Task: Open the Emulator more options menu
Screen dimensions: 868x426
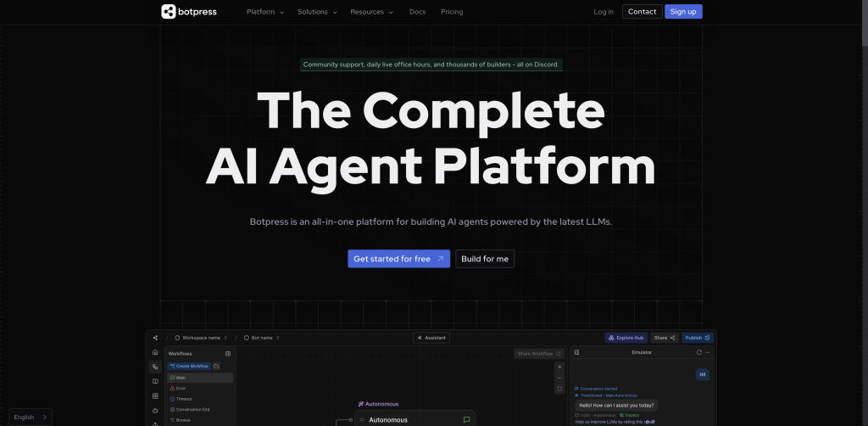Action: [707, 352]
